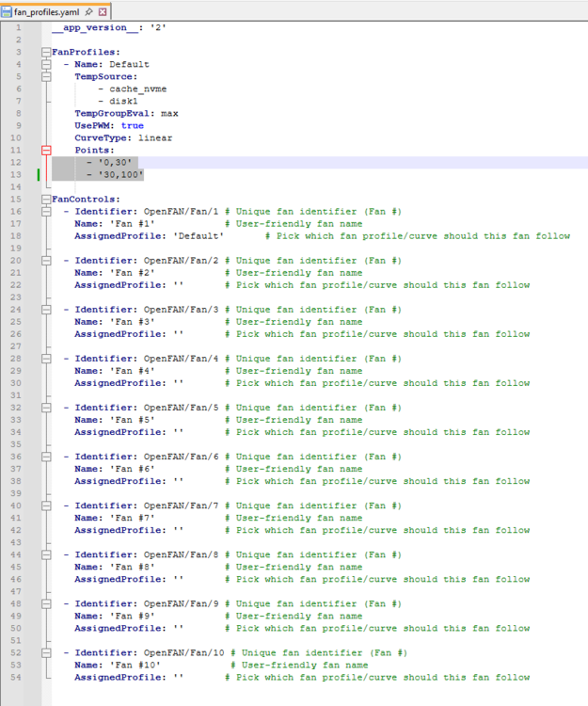This screenshot has height=706, width=588.
Task: Click the 'FanProfiles:' key
Action: tap(86, 52)
